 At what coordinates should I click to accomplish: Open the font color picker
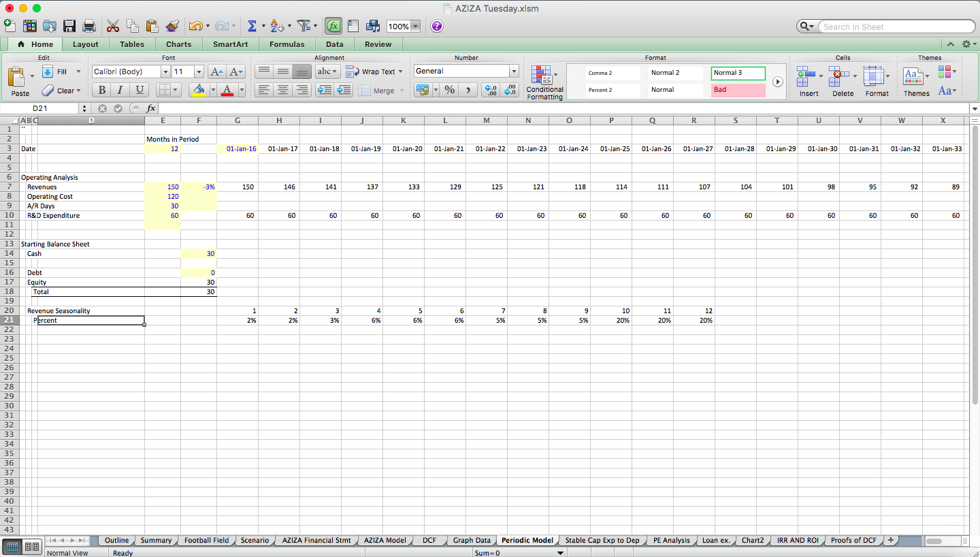point(227,89)
